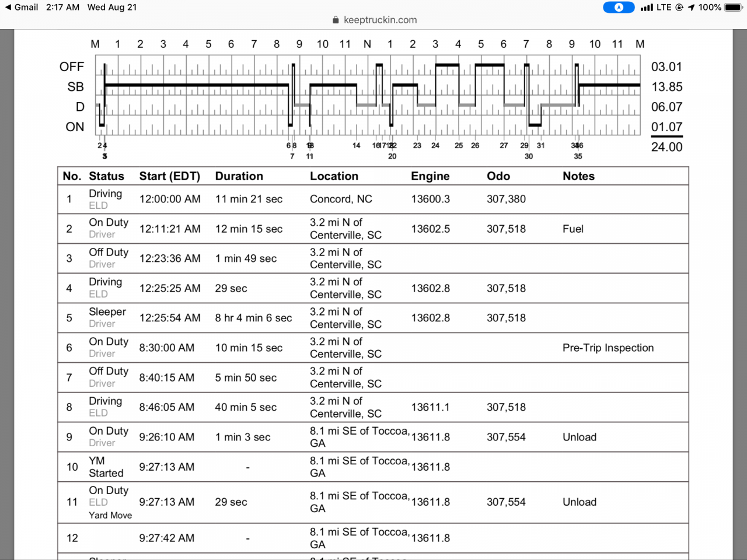This screenshot has height=560, width=747.
Task: Select the Sleeper status in row 5
Action: tap(107, 312)
